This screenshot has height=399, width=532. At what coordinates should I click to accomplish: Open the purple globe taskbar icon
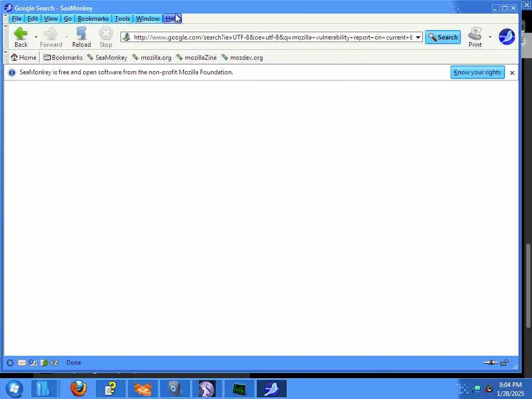pos(207,389)
